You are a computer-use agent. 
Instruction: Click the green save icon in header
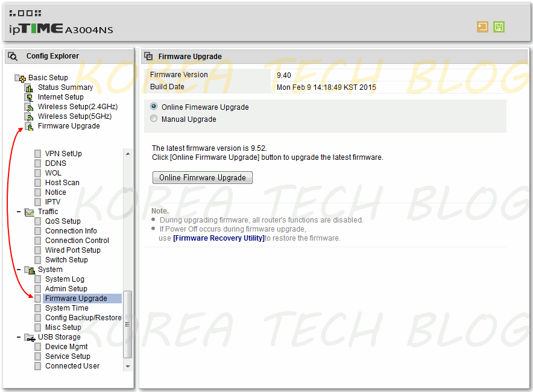coord(499,27)
